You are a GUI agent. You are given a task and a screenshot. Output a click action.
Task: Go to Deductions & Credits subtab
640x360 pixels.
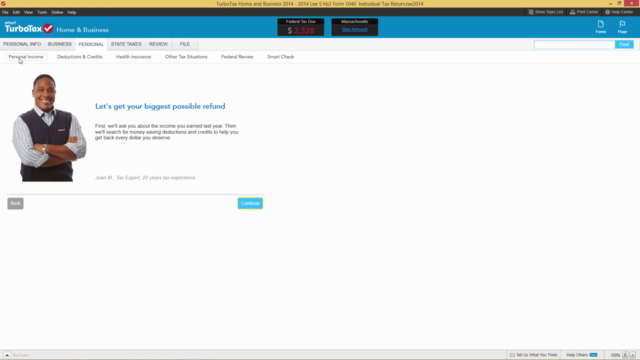pyautogui.click(x=80, y=57)
